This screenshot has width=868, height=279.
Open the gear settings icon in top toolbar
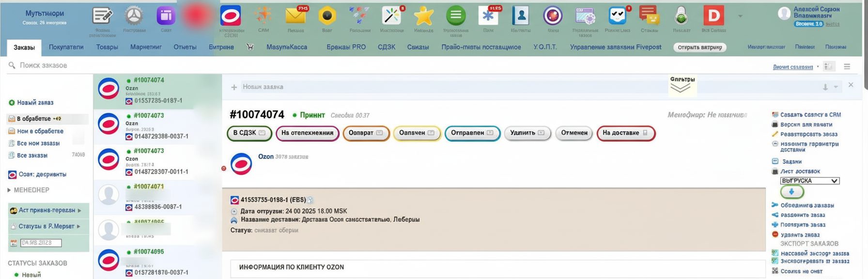(134, 16)
